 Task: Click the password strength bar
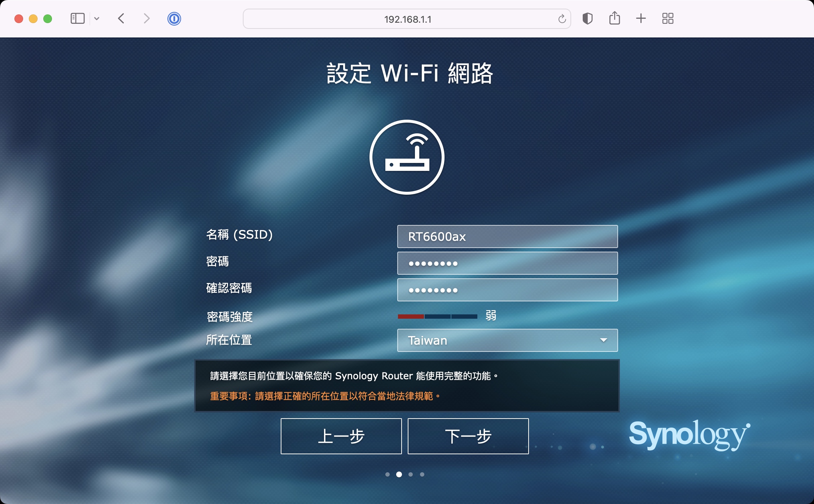click(x=437, y=317)
